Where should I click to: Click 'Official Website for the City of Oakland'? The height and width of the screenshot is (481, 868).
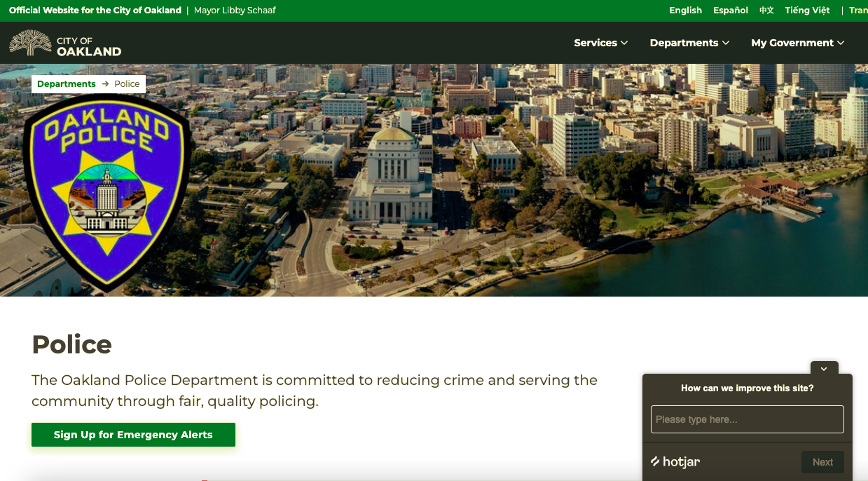[x=95, y=11]
